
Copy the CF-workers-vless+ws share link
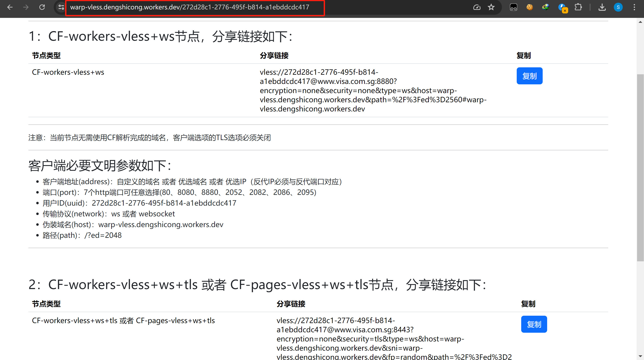529,76
